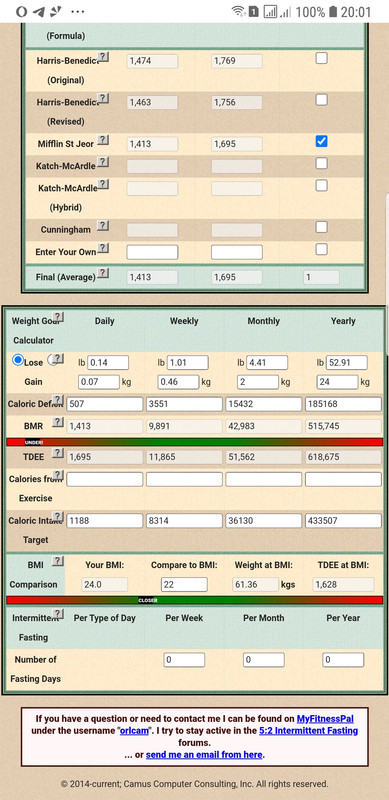
Task: Uncheck the Mifflin St Jeor checkbox
Action: tap(321, 141)
